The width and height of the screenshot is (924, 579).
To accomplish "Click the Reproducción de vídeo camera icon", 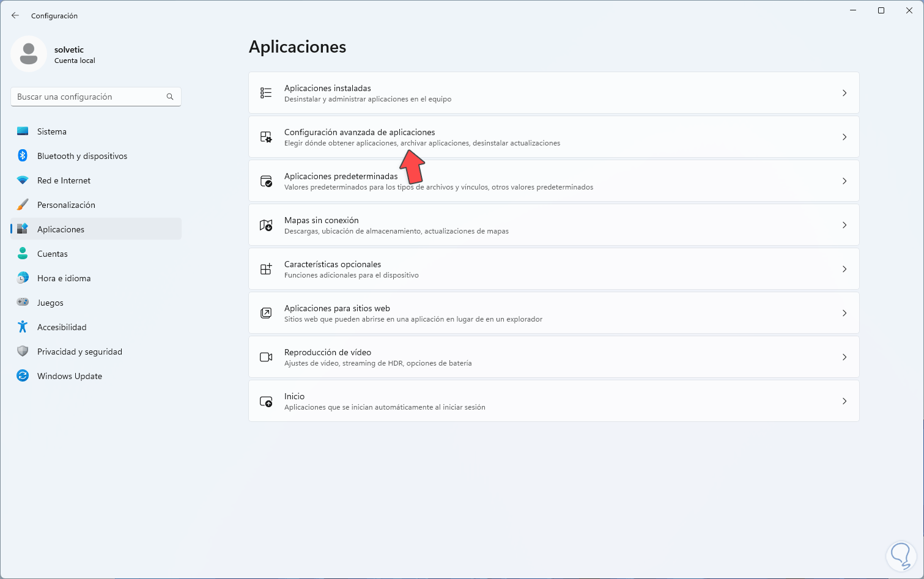I will pyautogui.click(x=266, y=358).
